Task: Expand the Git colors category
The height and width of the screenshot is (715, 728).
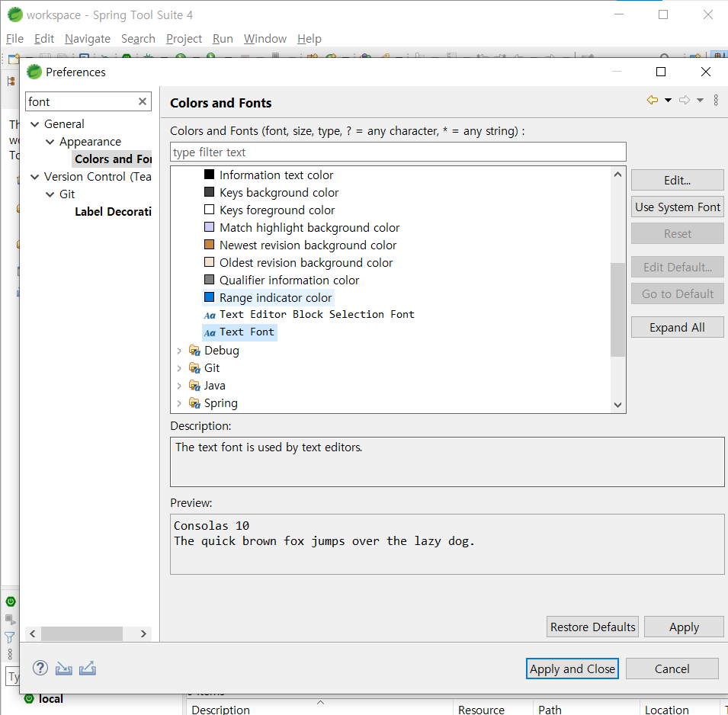Action: [179, 369]
